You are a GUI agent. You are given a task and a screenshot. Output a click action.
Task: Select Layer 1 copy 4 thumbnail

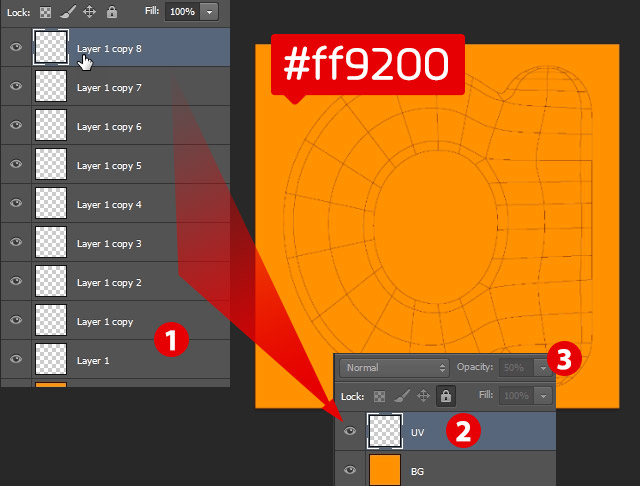(51, 203)
